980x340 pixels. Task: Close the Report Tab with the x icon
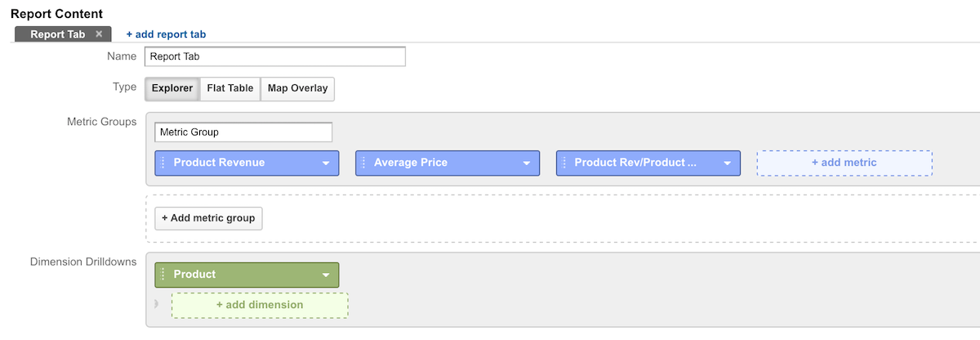99,34
